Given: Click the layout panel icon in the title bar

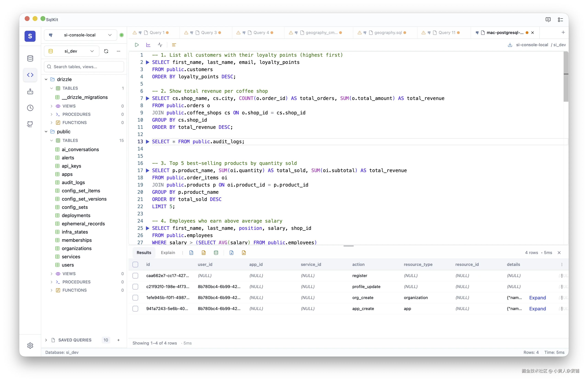Looking at the screenshot, I should (560, 20).
